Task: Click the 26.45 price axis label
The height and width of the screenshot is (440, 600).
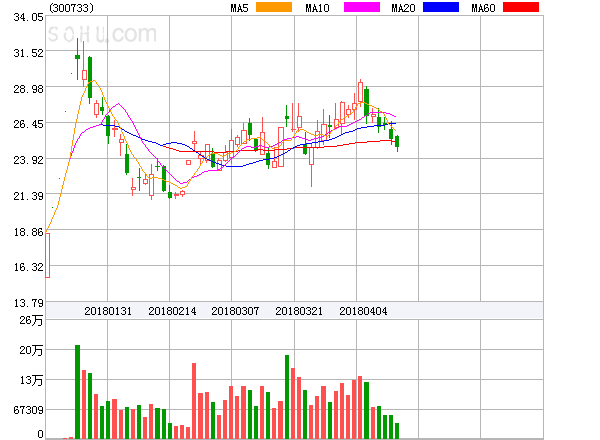Action: [x=28, y=124]
